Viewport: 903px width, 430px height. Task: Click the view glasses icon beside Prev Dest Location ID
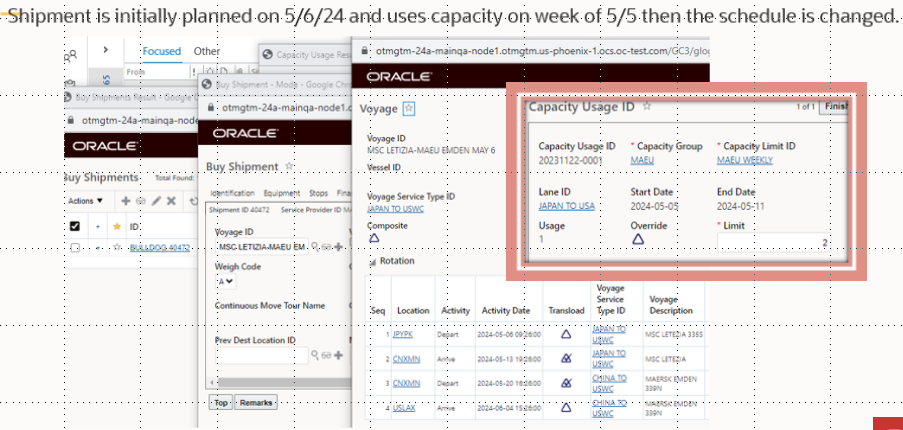[326, 355]
